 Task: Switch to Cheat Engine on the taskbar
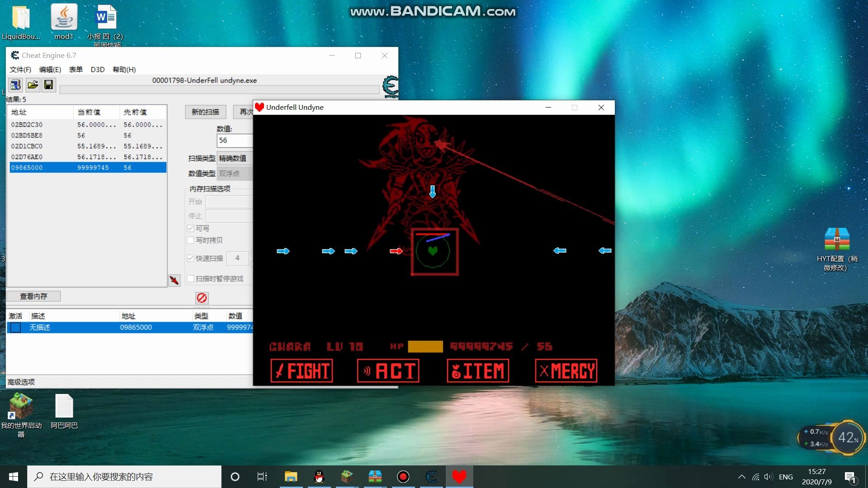point(431,477)
